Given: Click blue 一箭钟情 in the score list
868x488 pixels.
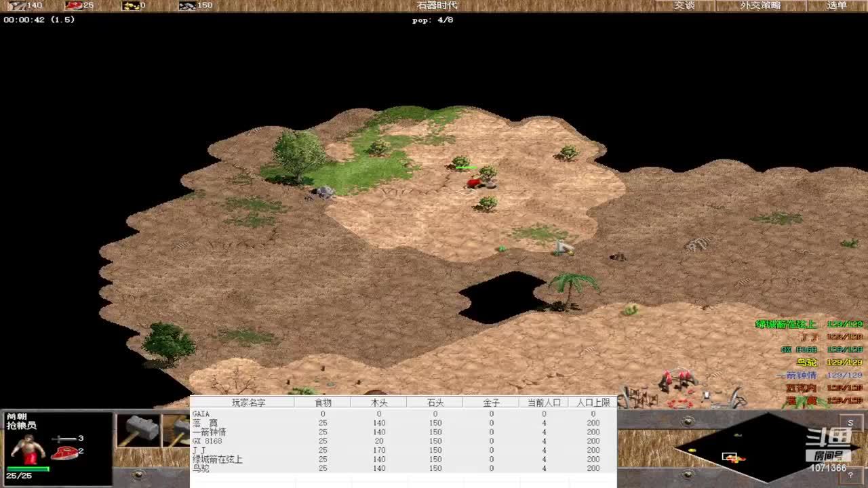Looking at the screenshot, I should click(797, 375).
